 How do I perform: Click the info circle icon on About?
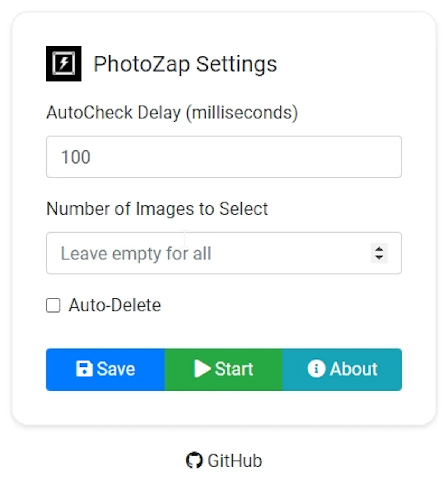click(316, 369)
